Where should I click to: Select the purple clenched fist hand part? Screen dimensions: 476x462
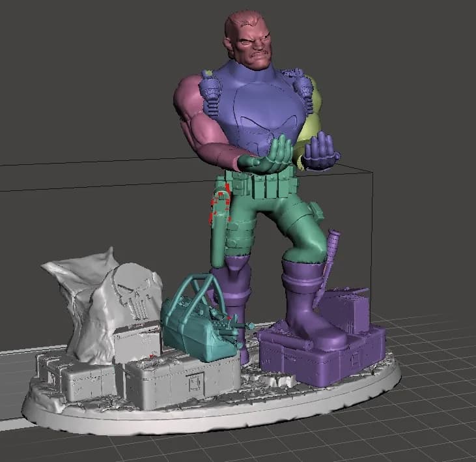[x=321, y=151]
